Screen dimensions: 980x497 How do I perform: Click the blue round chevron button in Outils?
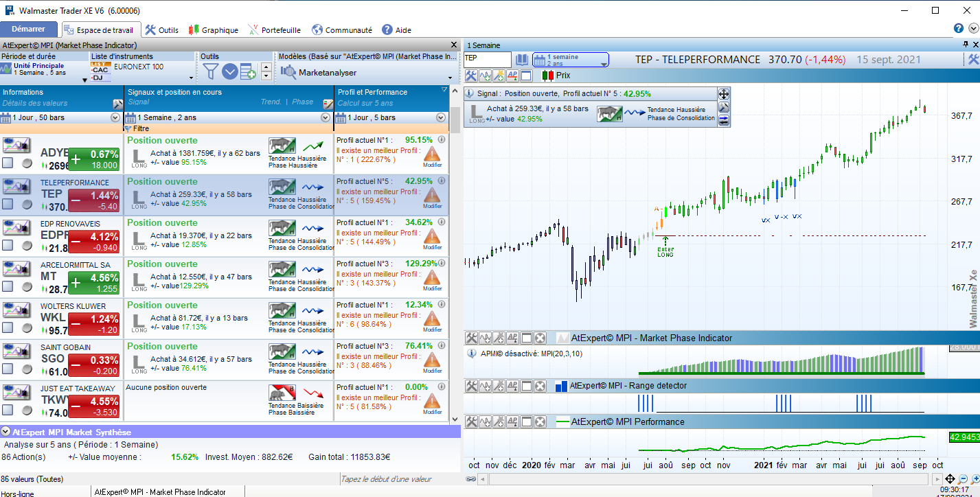[x=229, y=71]
